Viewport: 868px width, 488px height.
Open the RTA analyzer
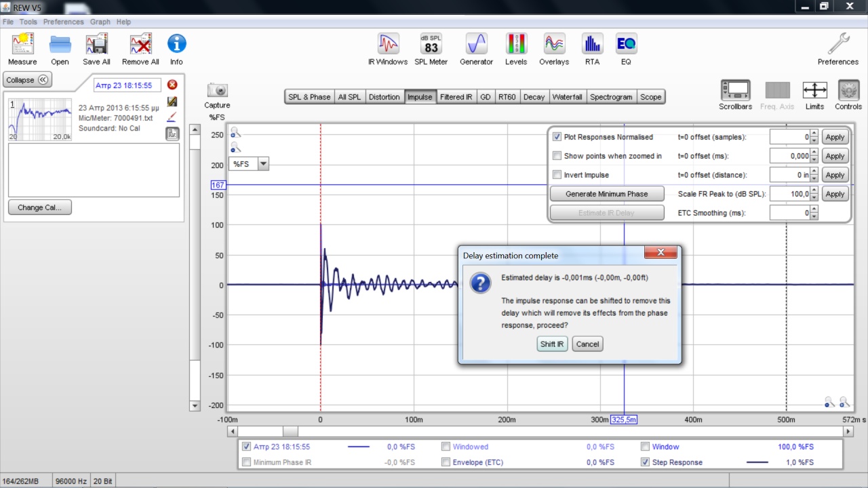[x=592, y=45]
